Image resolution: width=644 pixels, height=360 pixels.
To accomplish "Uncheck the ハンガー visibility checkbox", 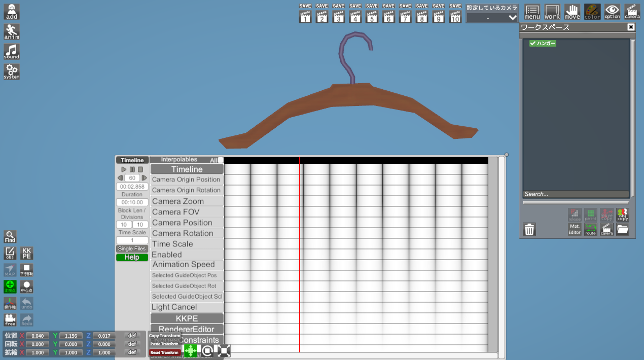I will (x=533, y=44).
